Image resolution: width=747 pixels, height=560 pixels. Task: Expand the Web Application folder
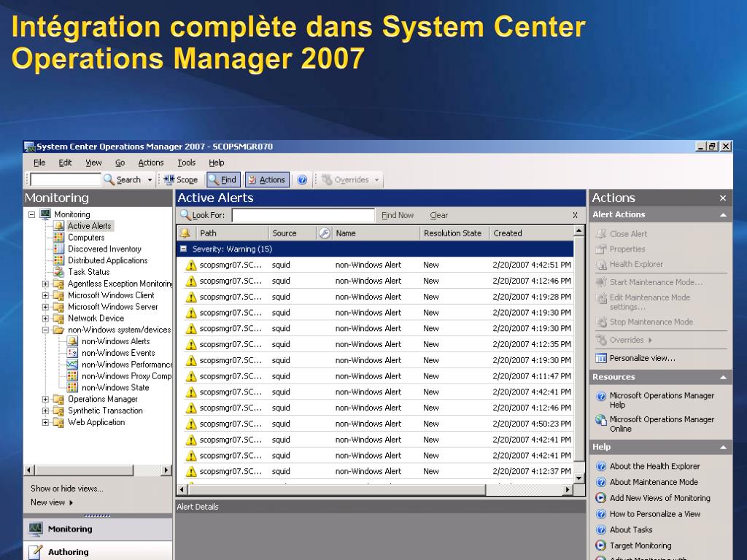(45, 422)
